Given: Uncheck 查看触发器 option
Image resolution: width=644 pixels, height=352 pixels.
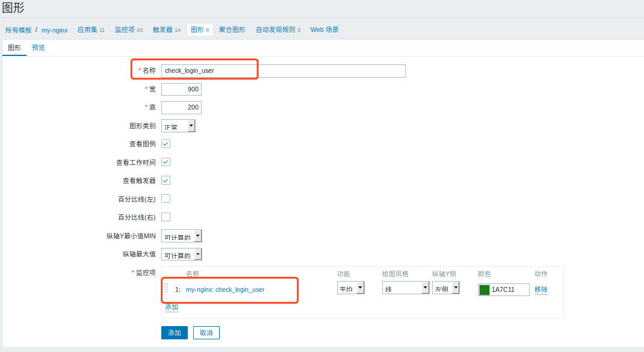Looking at the screenshot, I should tap(165, 181).
